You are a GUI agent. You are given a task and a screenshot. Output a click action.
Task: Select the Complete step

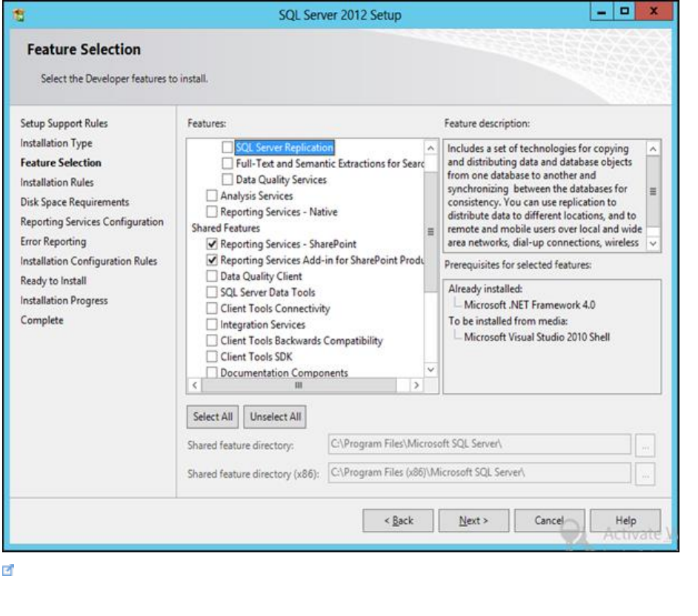click(41, 321)
